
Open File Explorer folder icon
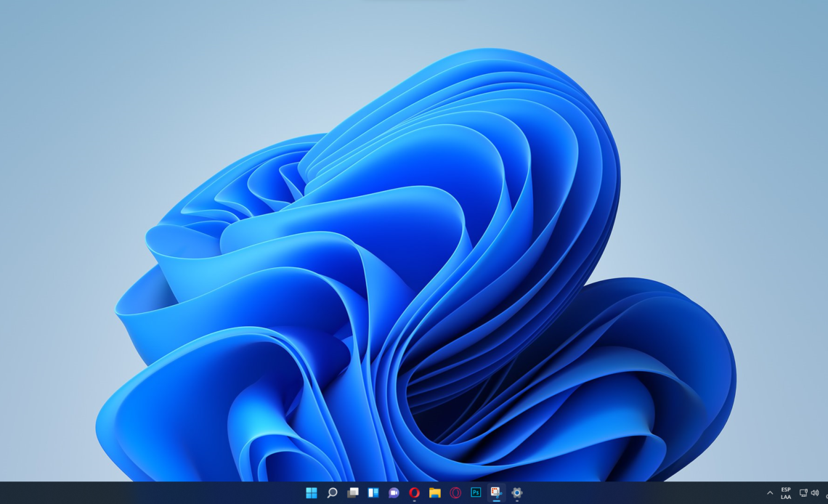pos(434,493)
